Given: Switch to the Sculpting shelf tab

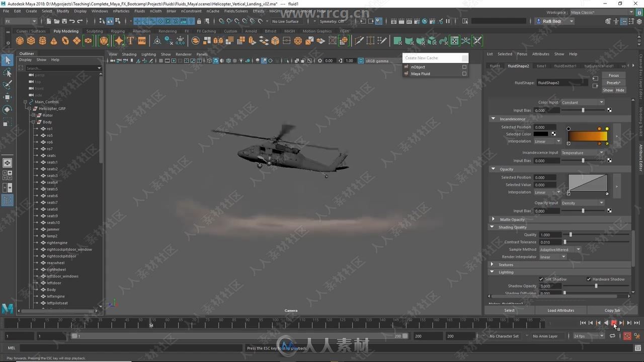Looking at the screenshot, I should [x=94, y=31].
